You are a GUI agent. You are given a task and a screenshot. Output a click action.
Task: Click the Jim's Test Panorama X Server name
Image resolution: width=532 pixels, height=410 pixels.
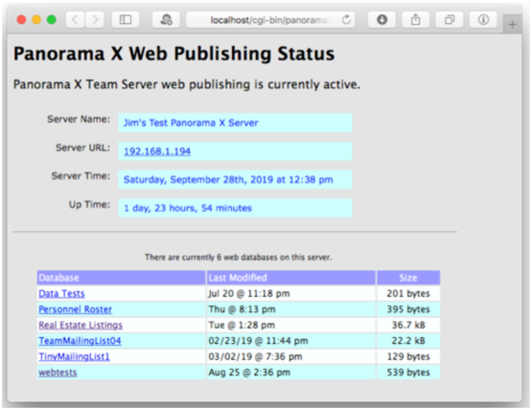(x=191, y=123)
